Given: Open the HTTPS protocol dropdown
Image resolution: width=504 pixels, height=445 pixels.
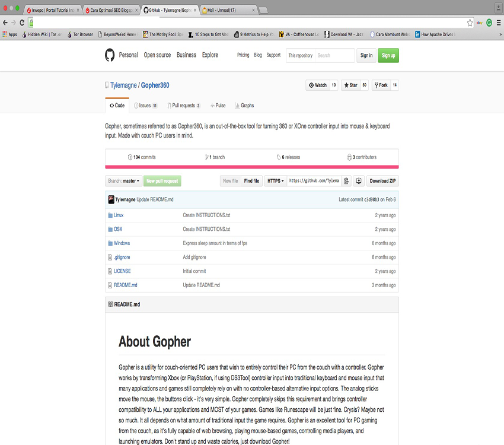Looking at the screenshot, I should 276,181.
